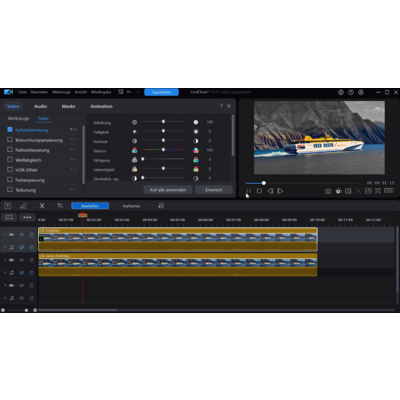
Task: Select the scissors split tool
Action: [42, 206]
